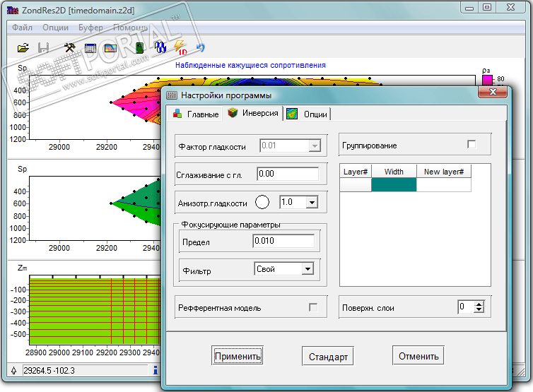Open the Фильтр dropdown set to Свой

pos(307,269)
